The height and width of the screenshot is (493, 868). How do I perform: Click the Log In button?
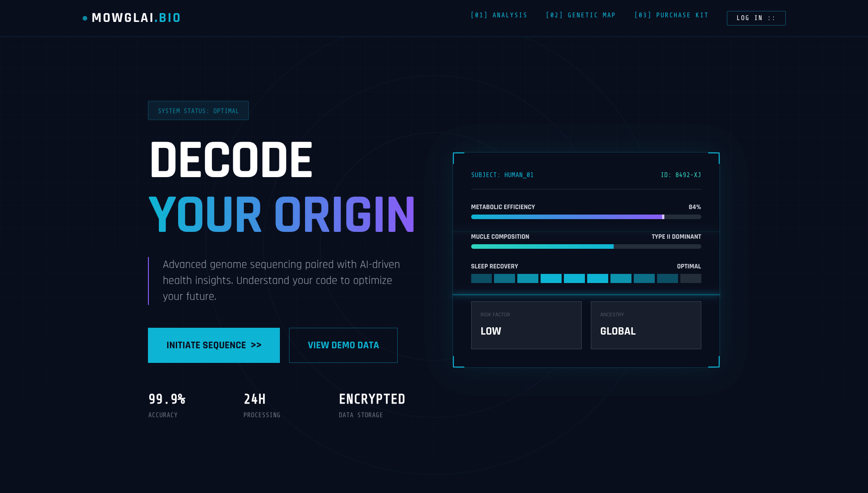pyautogui.click(x=756, y=18)
